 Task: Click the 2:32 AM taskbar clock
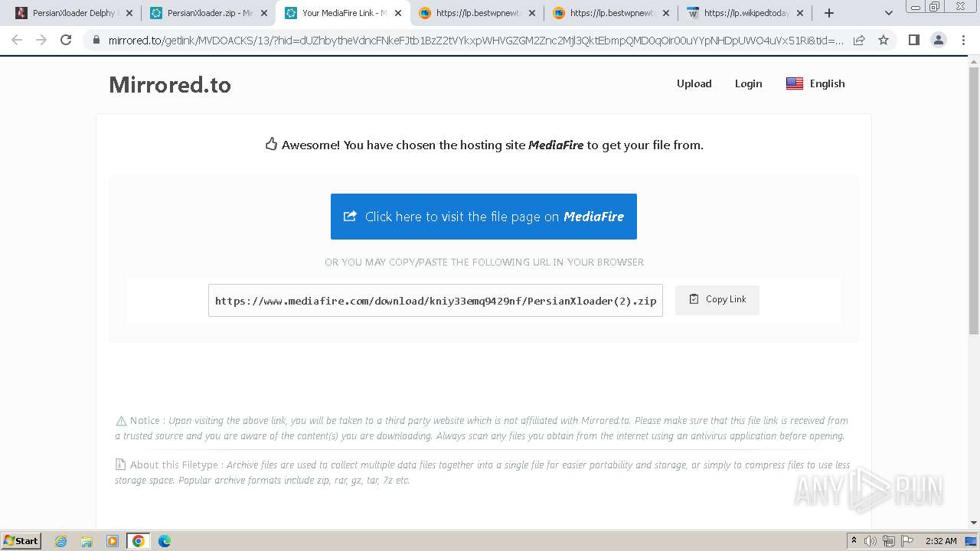[941, 541]
